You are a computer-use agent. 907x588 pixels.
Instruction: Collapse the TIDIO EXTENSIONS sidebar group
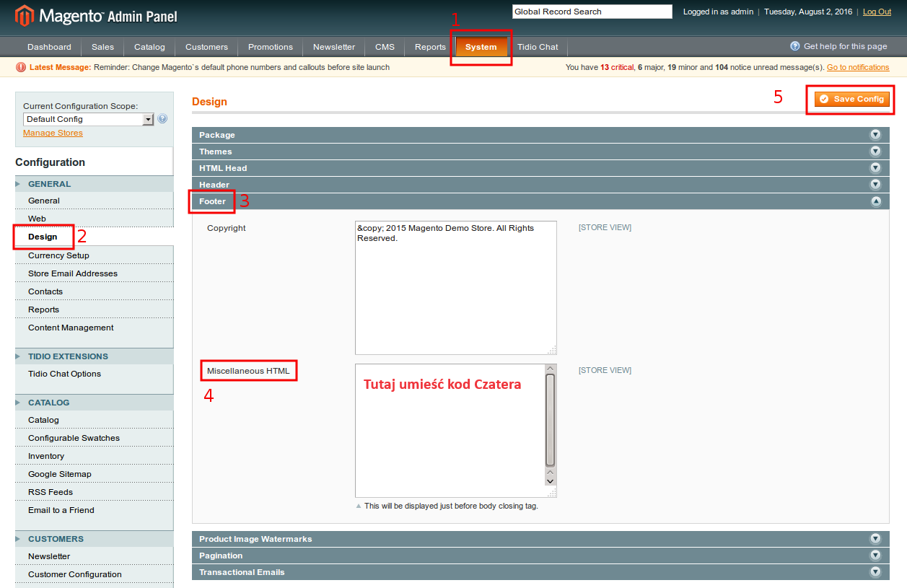[x=94, y=356]
